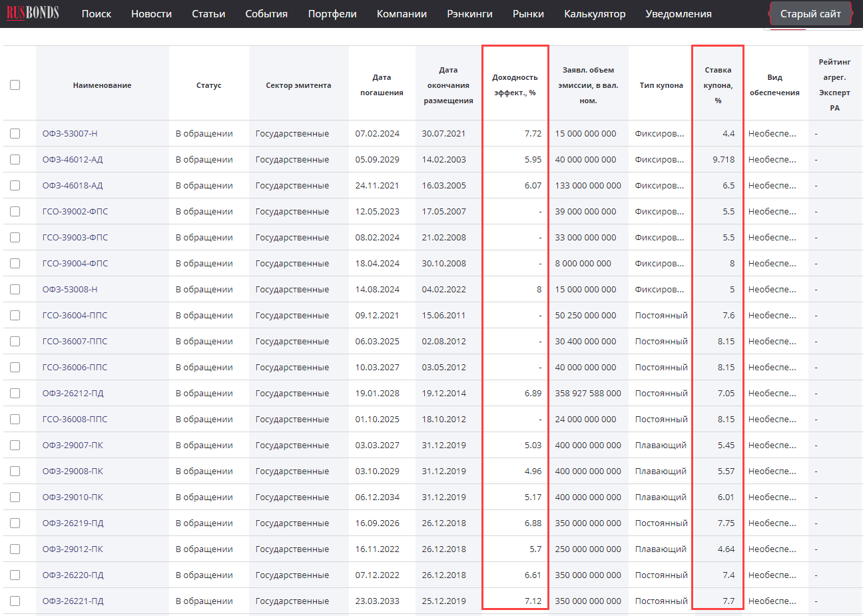863x616 pixels.
Task: Tick the checkbox next to ГСО-39004-ФПС
Action: (15, 264)
